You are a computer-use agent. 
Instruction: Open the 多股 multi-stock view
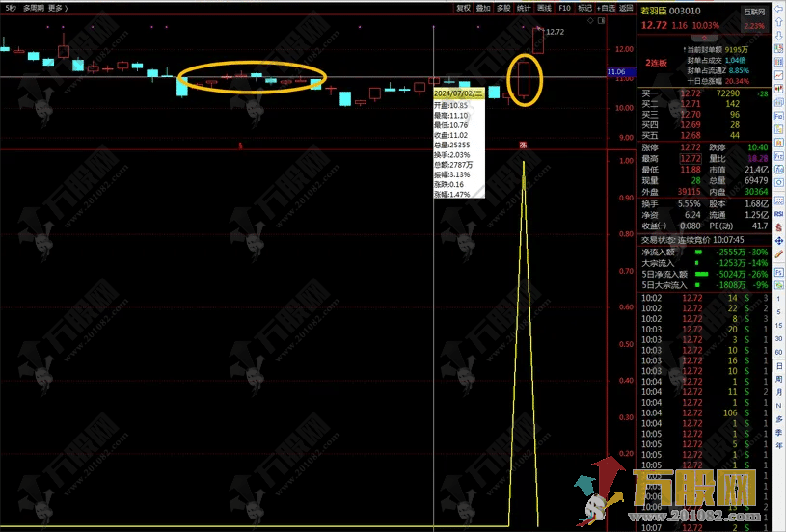(503, 8)
